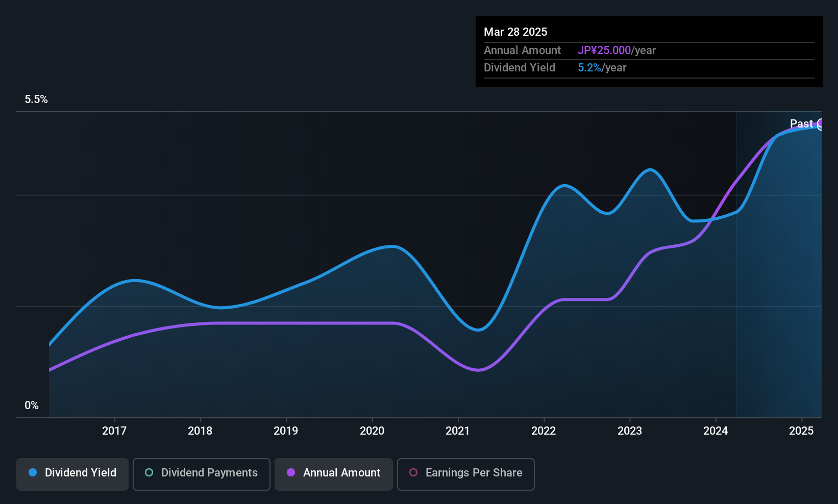Image resolution: width=838 pixels, height=504 pixels.
Task: Click the 2020 year tick label
Action: (372, 431)
